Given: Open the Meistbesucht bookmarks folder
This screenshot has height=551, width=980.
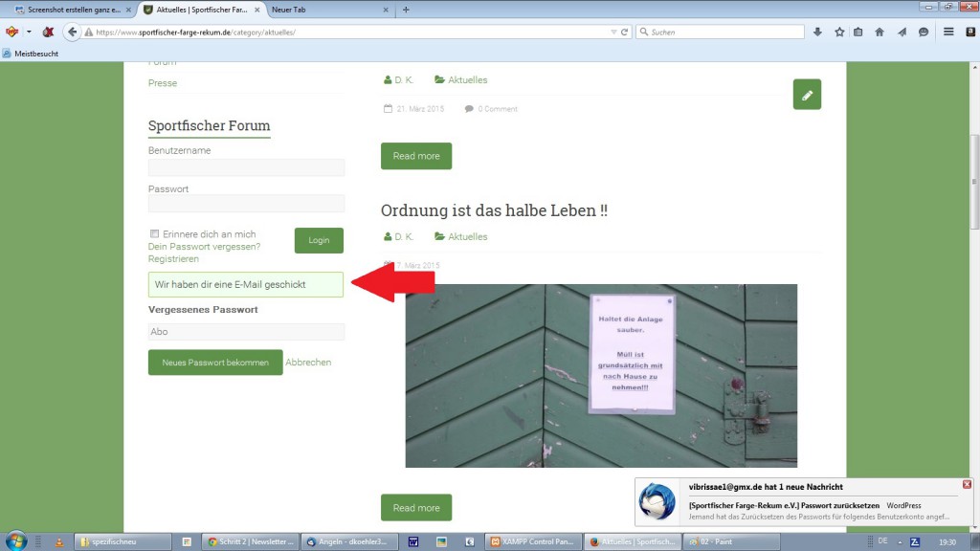Looking at the screenshot, I should [x=31, y=54].
